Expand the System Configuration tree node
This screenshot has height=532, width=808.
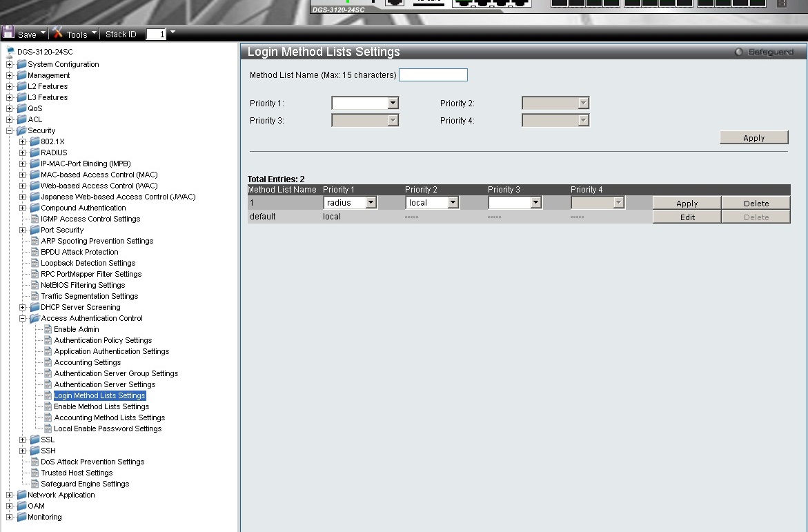click(10, 64)
